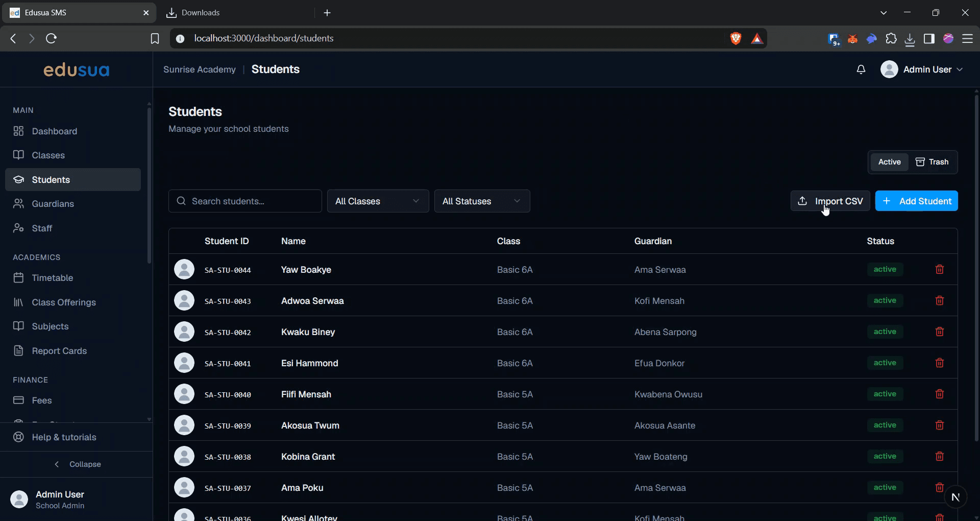Open a new browser tab
Image resolution: width=980 pixels, height=521 pixels.
(x=327, y=13)
